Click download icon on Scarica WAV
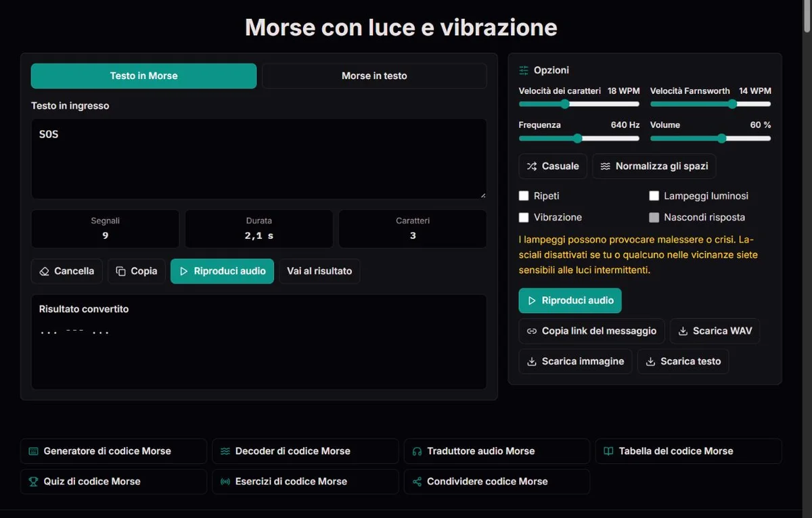 (x=683, y=331)
